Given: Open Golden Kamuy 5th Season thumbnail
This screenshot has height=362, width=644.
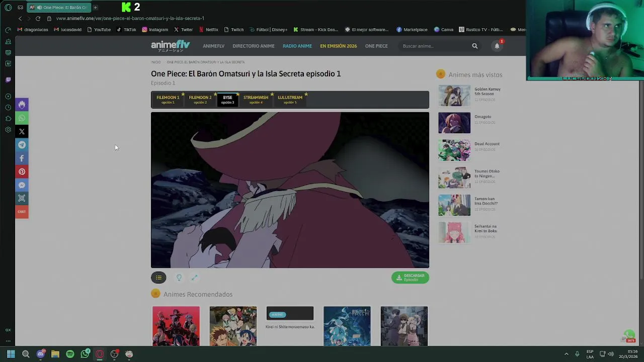Looking at the screenshot, I should [x=454, y=96].
